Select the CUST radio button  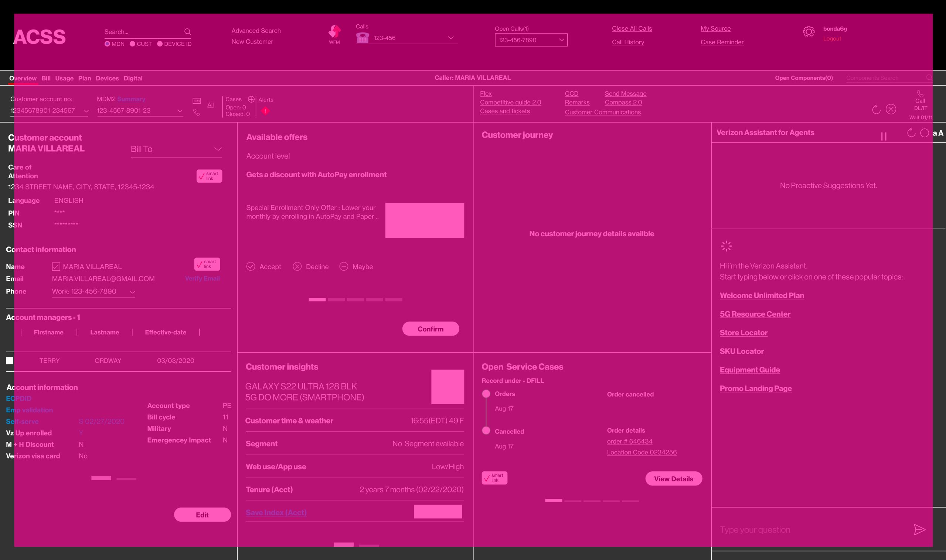(133, 44)
